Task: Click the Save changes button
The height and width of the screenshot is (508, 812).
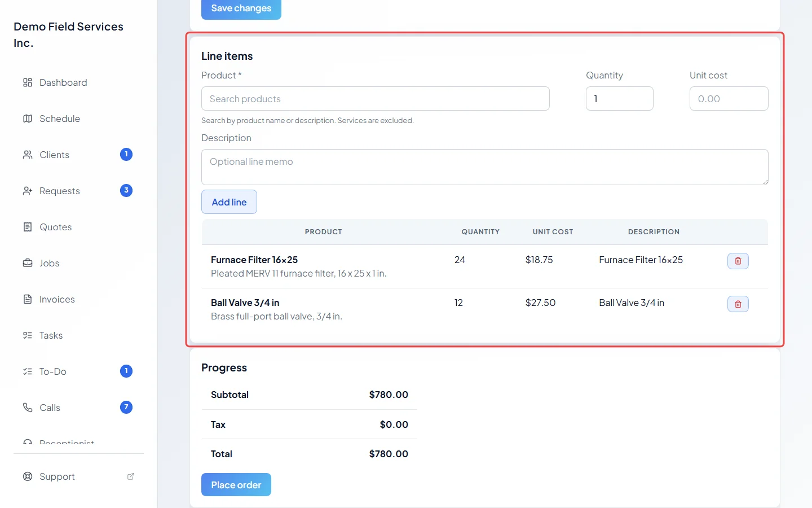Action: (241, 8)
